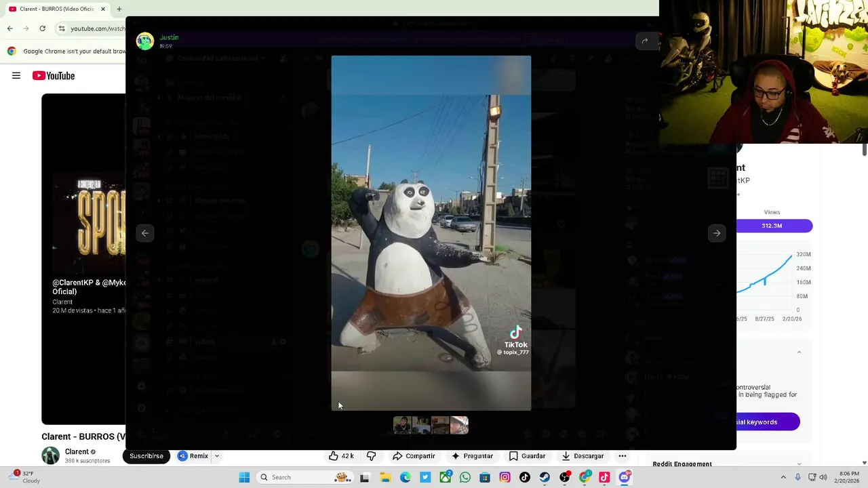
Task: Open the clock showing 8:06 PM
Action: pos(849,477)
